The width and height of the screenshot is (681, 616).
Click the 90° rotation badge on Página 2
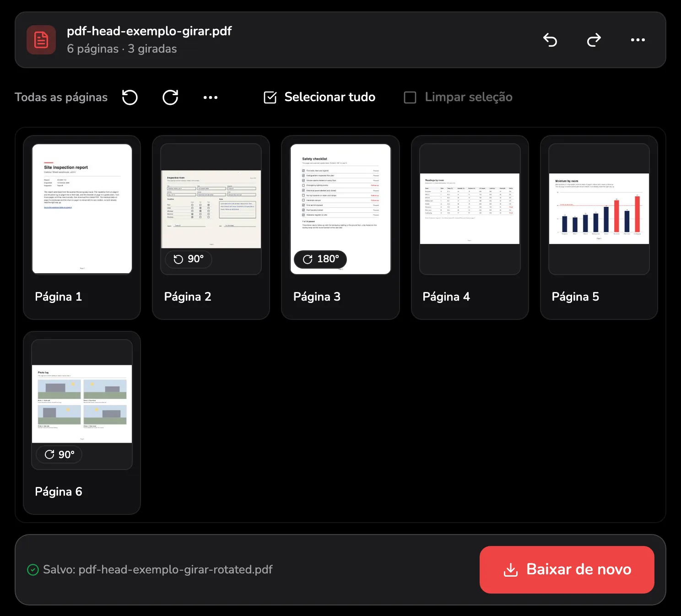click(189, 259)
